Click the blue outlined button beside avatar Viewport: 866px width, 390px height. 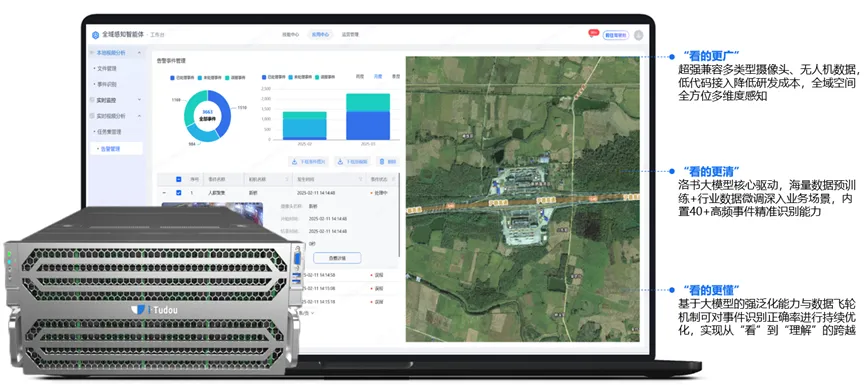click(616, 35)
